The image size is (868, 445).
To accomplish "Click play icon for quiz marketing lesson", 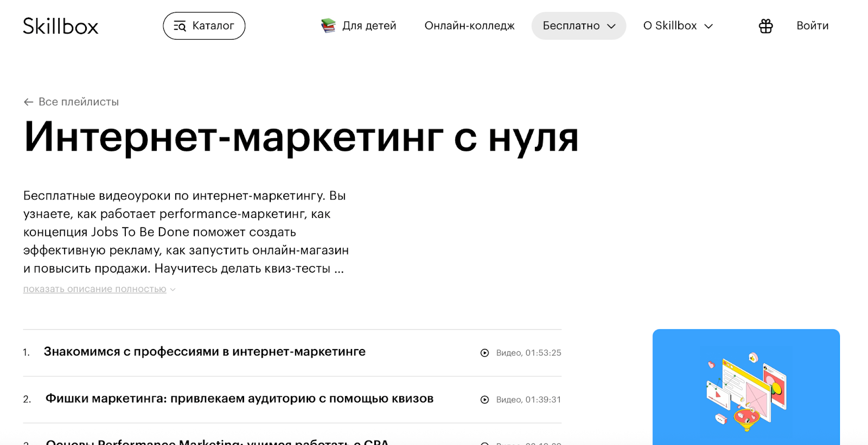I will point(484,399).
